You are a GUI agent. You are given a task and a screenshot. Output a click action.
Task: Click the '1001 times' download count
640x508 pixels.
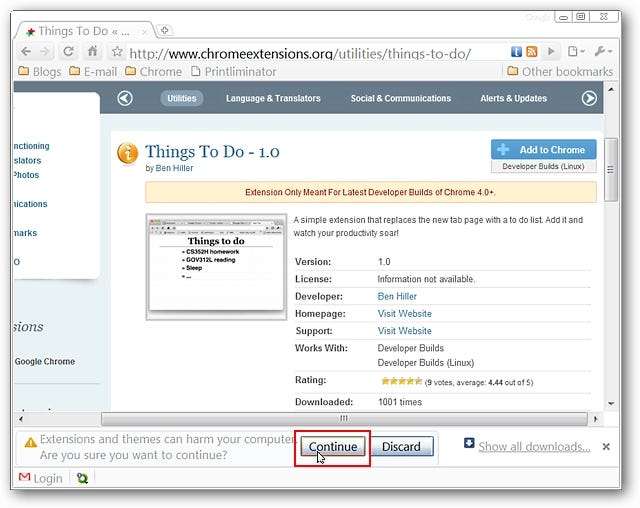click(x=400, y=402)
